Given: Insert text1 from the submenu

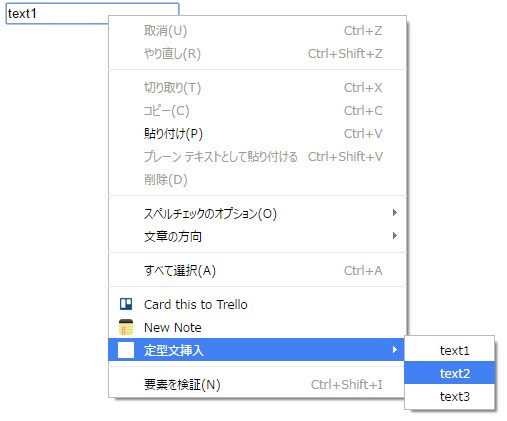Looking at the screenshot, I should point(449,350).
